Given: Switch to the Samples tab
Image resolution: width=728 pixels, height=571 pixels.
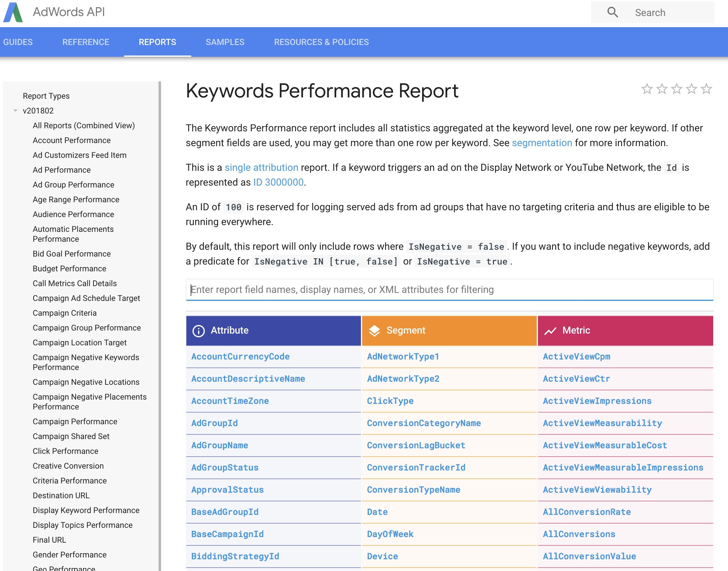Looking at the screenshot, I should pos(225,42).
